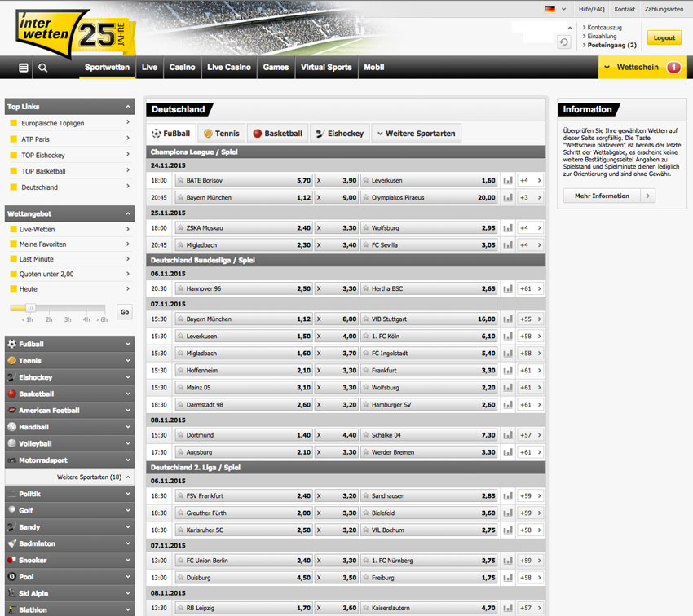Toggle favorite star for Hertha BSC
The height and width of the screenshot is (616, 693).
pyautogui.click(x=365, y=288)
